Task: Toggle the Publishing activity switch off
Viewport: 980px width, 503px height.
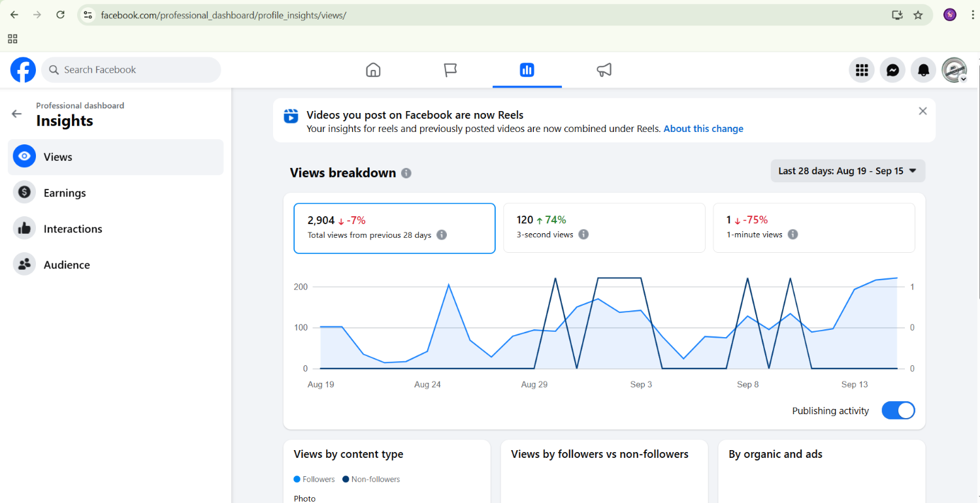Action: pyautogui.click(x=898, y=410)
